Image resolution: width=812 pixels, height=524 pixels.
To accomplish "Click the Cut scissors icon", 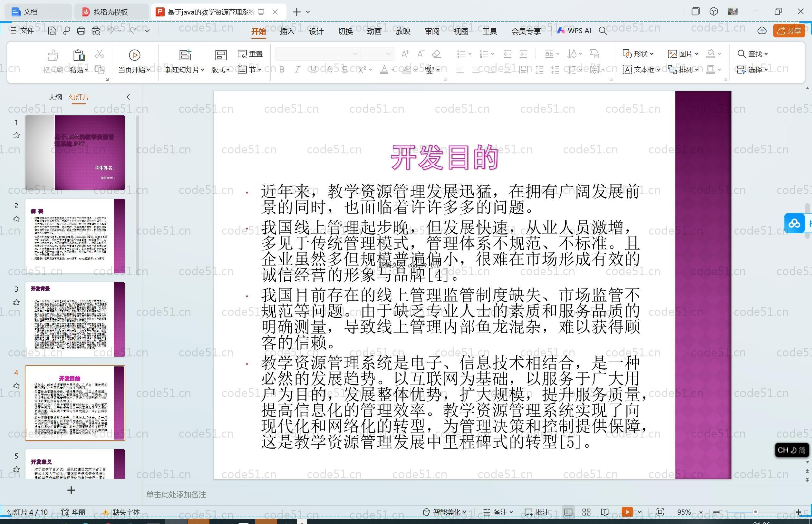I will coord(99,54).
